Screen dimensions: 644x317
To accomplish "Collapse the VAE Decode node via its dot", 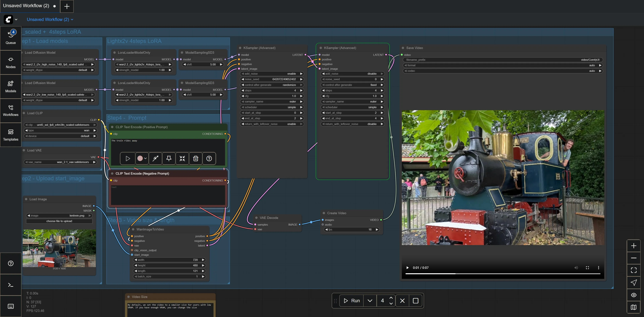I will pyautogui.click(x=256, y=218).
